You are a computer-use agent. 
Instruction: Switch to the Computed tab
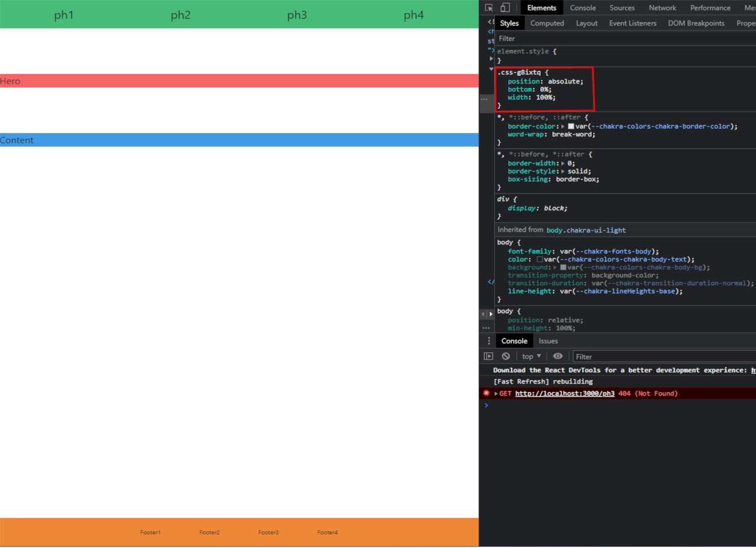[546, 23]
